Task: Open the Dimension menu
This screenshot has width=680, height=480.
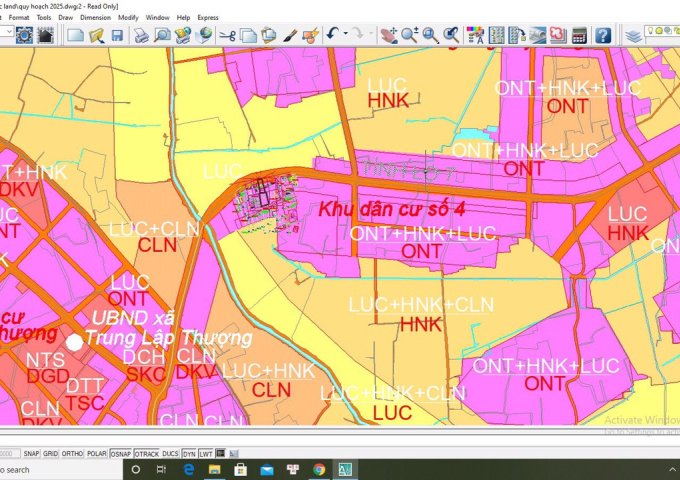Action: (x=95, y=17)
